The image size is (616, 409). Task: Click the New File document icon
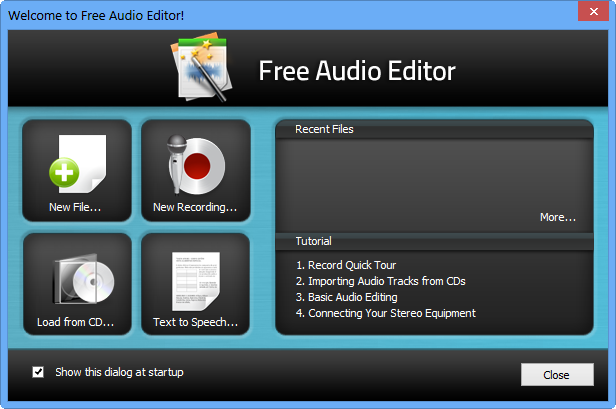click(77, 164)
